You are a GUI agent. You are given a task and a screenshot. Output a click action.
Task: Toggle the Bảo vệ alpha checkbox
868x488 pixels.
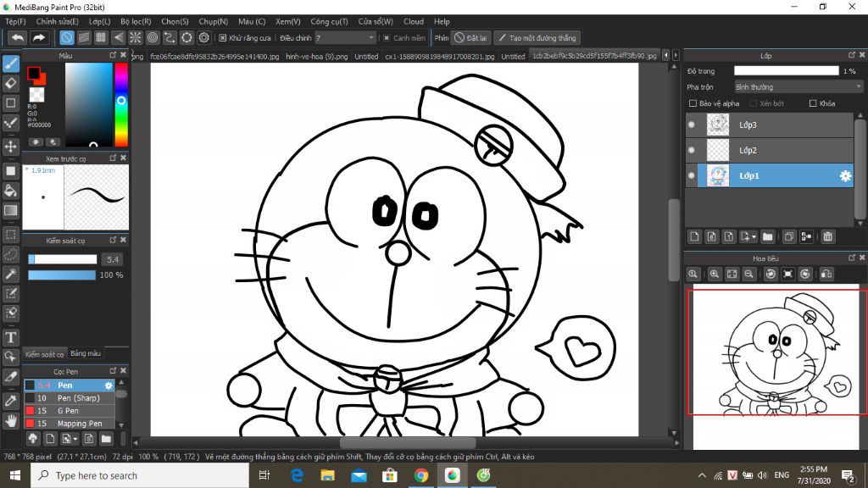(693, 103)
